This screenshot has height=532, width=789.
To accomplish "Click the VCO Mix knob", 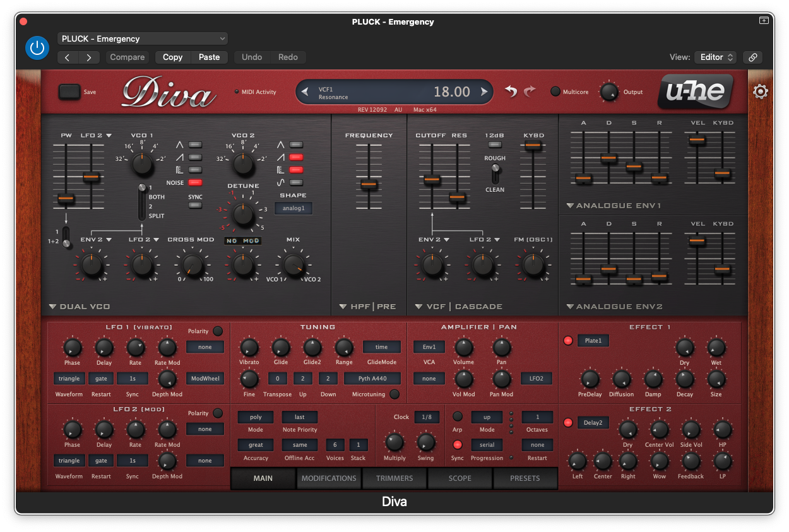I will 293,265.
